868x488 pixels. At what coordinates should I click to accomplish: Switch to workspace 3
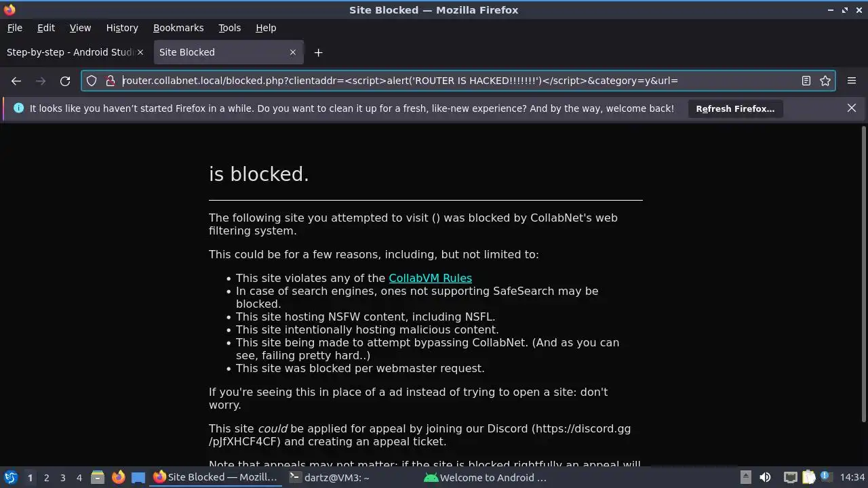tap(62, 477)
